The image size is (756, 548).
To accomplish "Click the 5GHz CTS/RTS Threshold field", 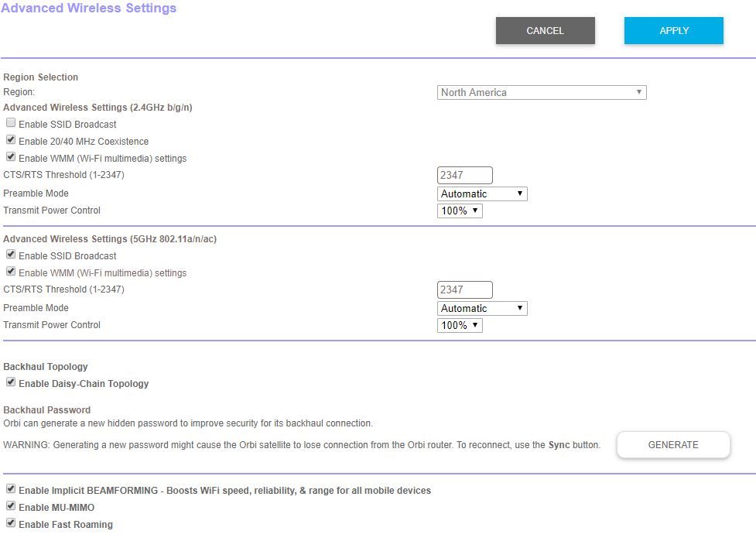I will coord(464,290).
